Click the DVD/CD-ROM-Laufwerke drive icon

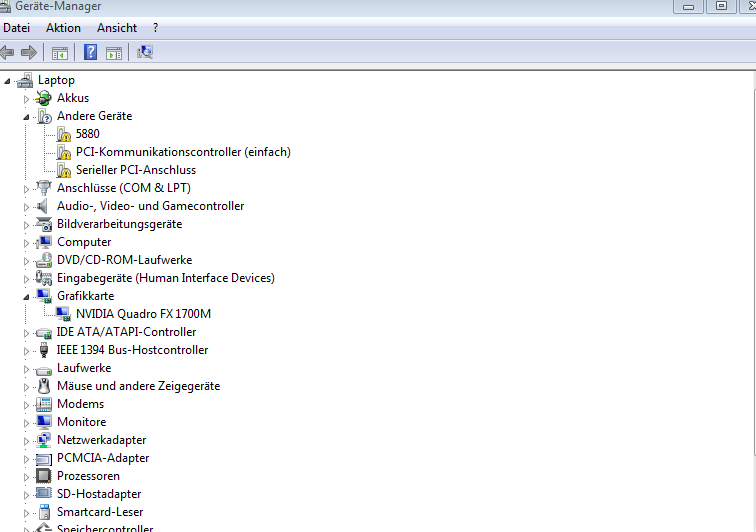44,260
